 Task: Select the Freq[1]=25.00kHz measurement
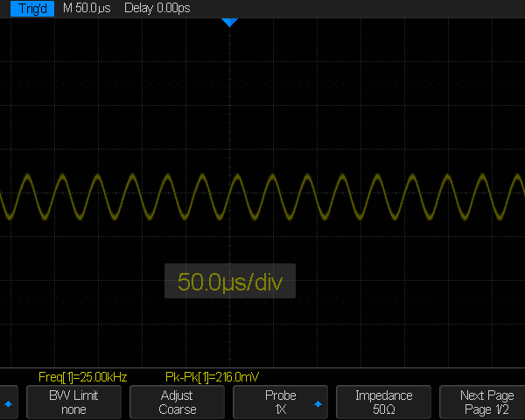tap(83, 377)
